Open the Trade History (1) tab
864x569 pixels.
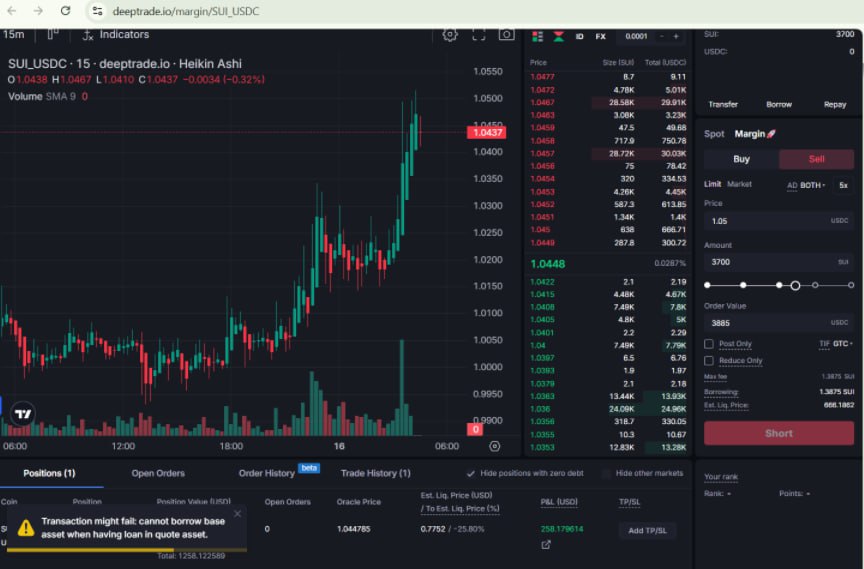[x=376, y=473]
